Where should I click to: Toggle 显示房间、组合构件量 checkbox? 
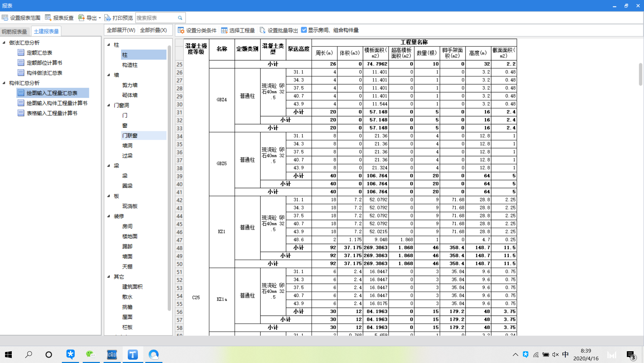(304, 30)
